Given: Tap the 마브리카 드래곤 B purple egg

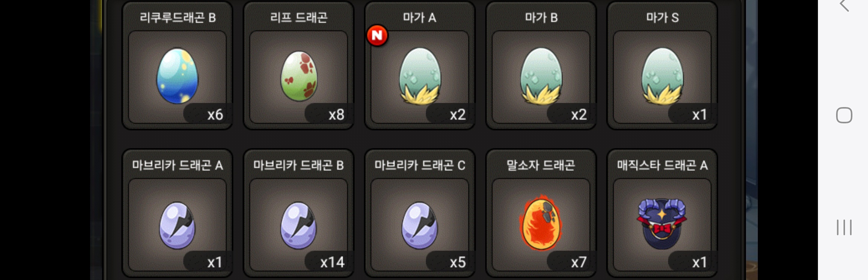Looking at the screenshot, I should coord(299,225).
